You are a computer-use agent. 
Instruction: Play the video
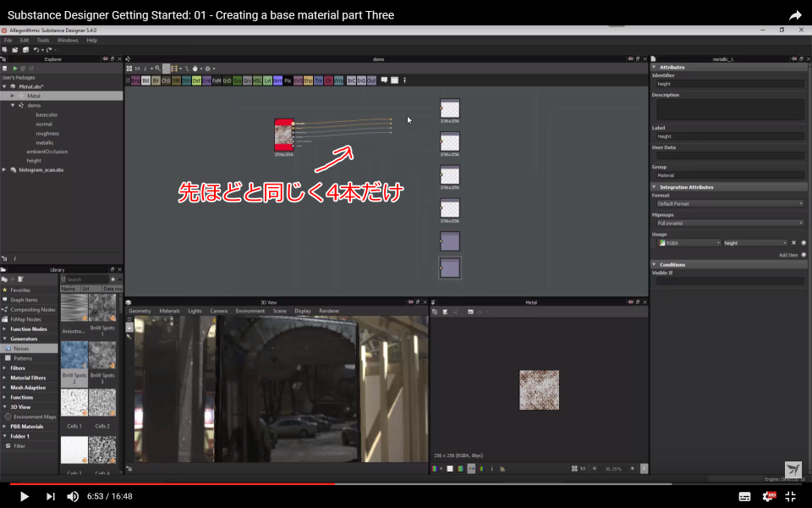(24, 497)
